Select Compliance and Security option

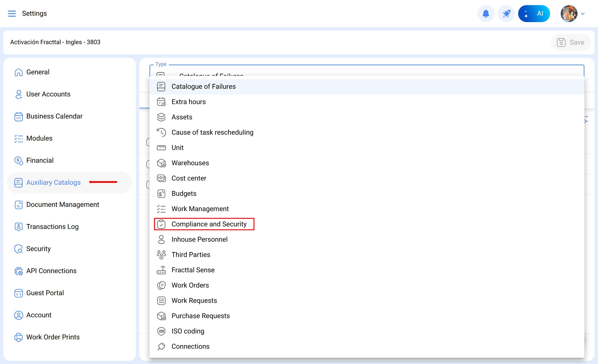209,224
